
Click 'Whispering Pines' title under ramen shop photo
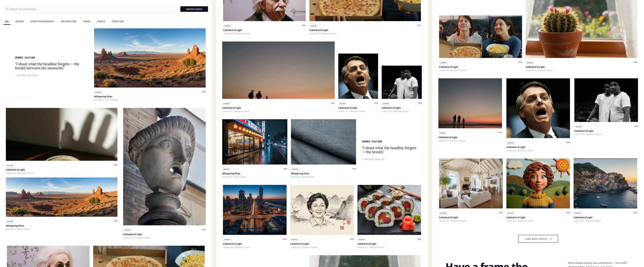[231, 174]
